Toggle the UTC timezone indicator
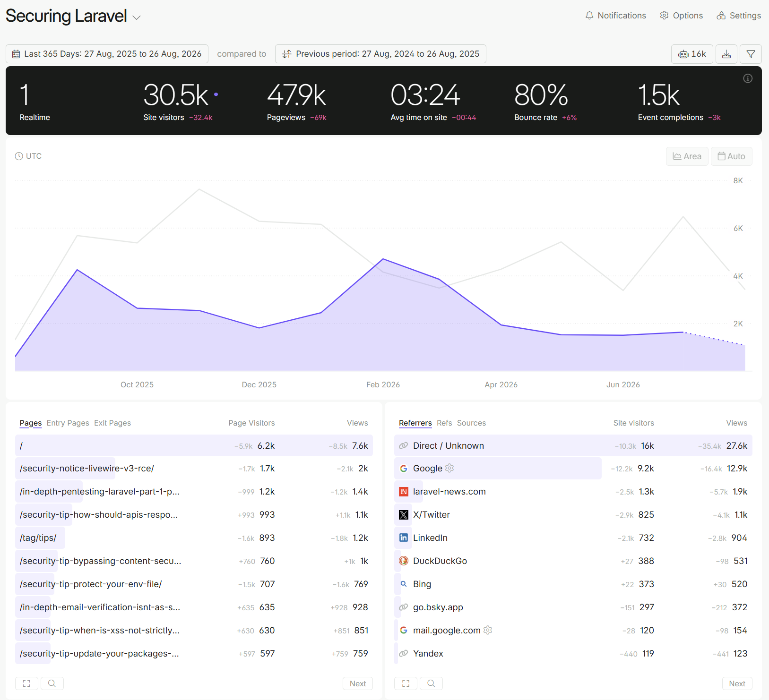 coord(28,156)
